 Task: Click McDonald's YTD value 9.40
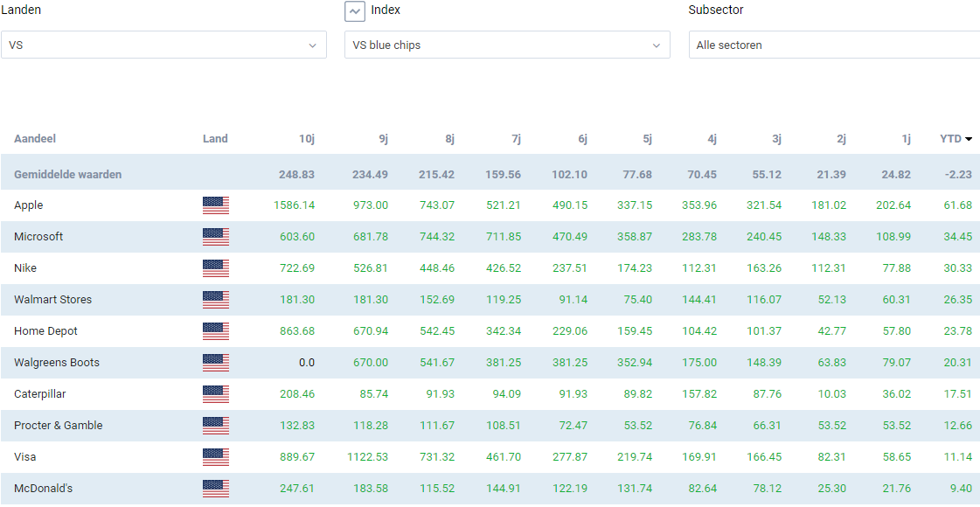click(x=962, y=489)
